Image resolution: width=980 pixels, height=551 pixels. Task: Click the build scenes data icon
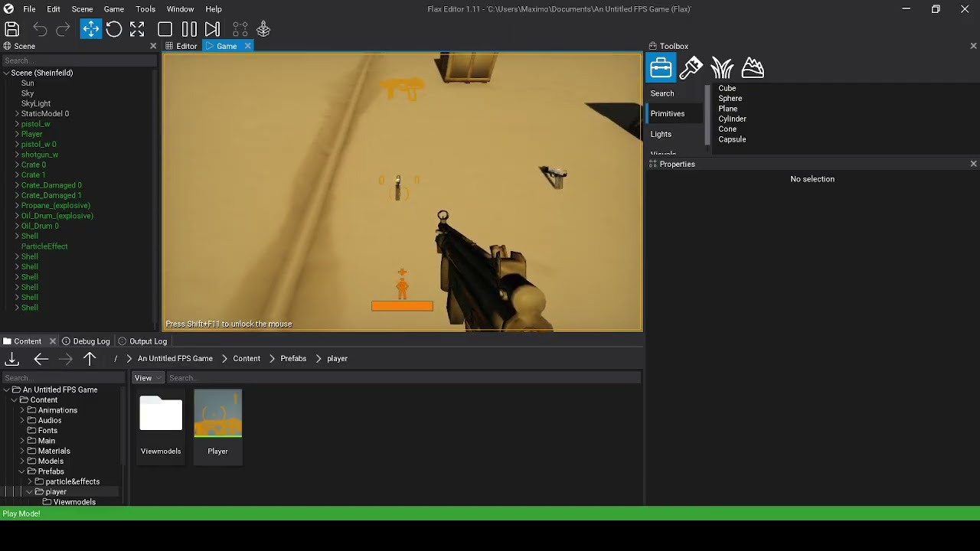[240, 29]
